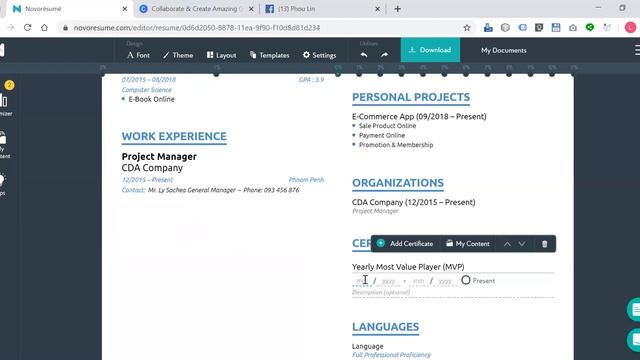
Task: Close the Facebook browser tab
Action: click(378, 9)
